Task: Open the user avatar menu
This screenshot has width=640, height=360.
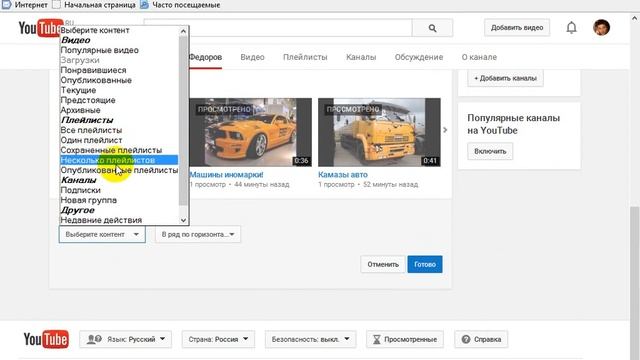Action: (x=601, y=27)
